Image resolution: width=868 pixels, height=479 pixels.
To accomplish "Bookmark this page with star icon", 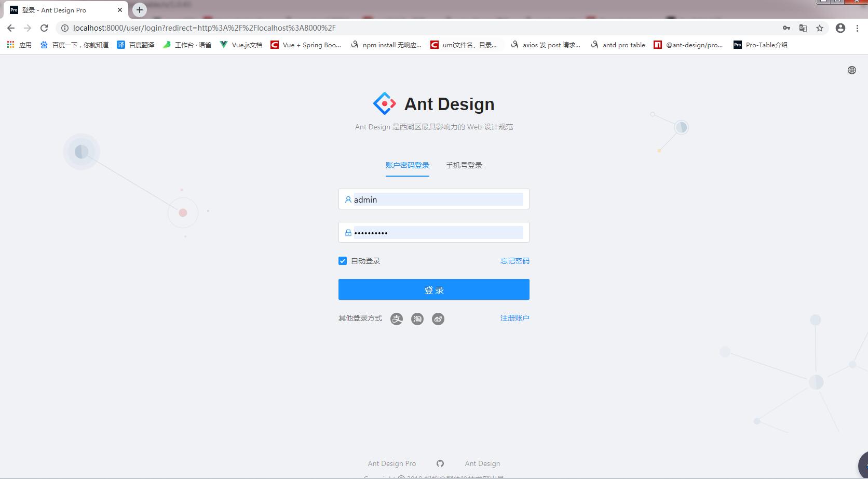I will (820, 28).
